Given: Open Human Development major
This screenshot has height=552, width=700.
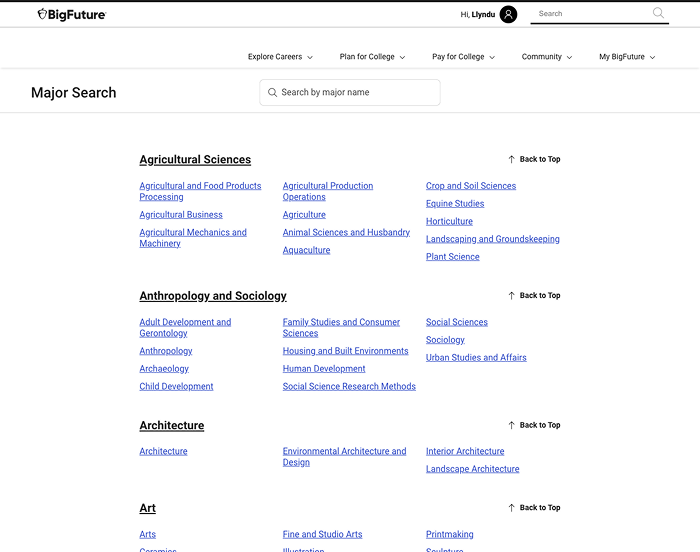Looking at the screenshot, I should pos(324,369).
